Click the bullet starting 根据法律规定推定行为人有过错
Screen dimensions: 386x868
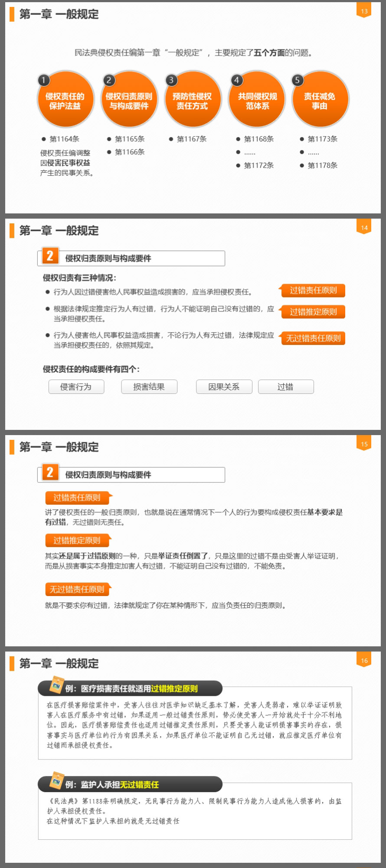160,314
